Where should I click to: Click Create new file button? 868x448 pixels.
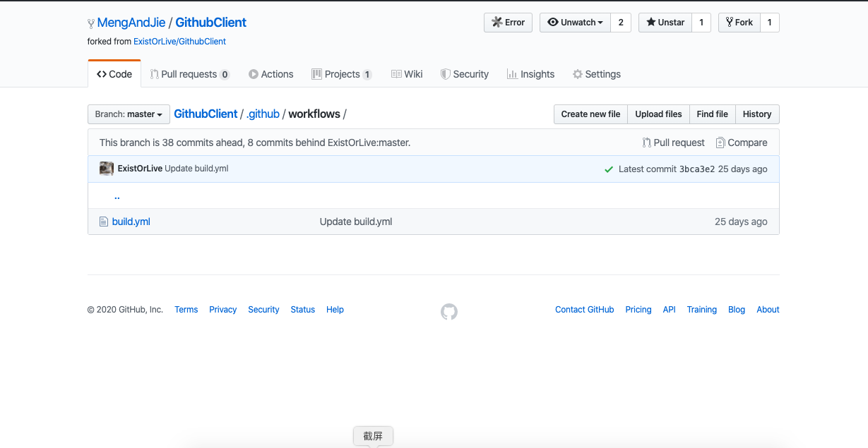click(x=590, y=114)
